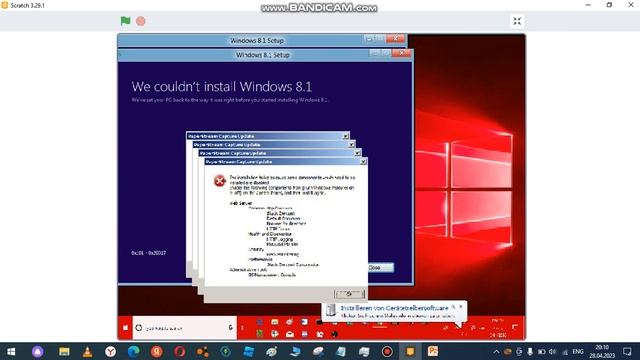Open the action center icon on the red taskbar
Viewport: 640px width, 360px height.
pos(515,327)
